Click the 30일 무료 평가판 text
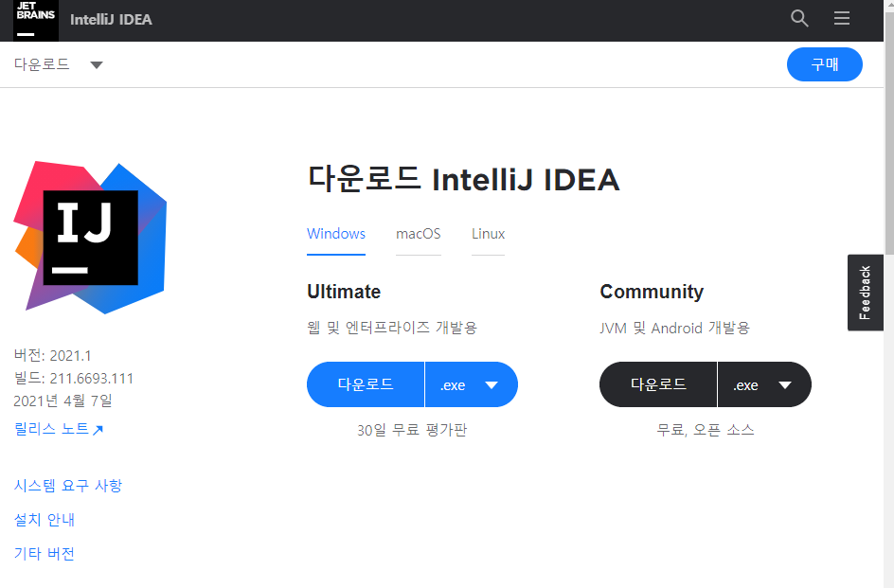The image size is (894, 588). 412,430
